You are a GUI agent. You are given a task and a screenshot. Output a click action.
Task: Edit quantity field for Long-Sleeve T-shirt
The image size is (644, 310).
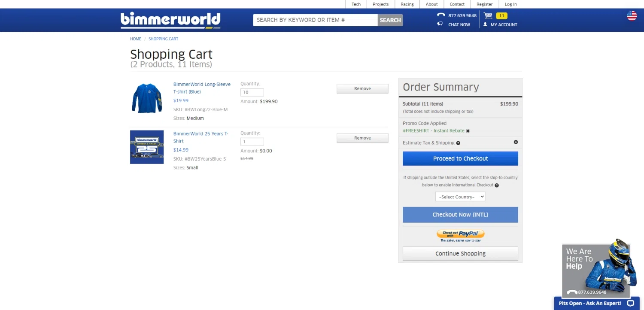[x=252, y=92]
